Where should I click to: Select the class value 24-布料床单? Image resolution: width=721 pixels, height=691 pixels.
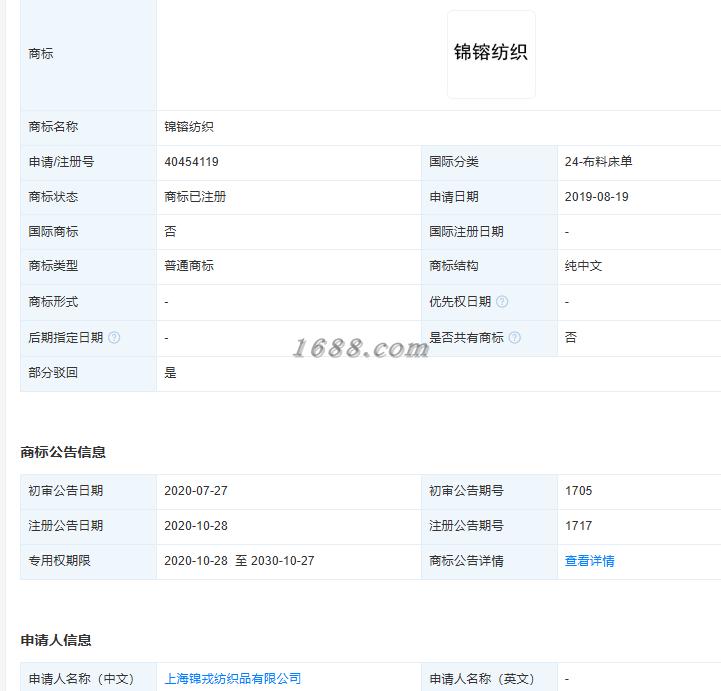click(598, 162)
